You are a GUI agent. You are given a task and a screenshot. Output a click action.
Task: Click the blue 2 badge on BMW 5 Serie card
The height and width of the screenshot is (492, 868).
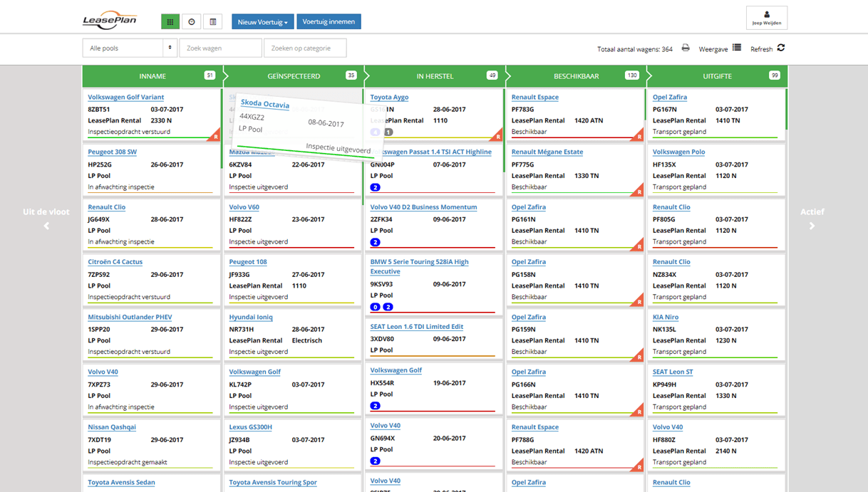[388, 307]
